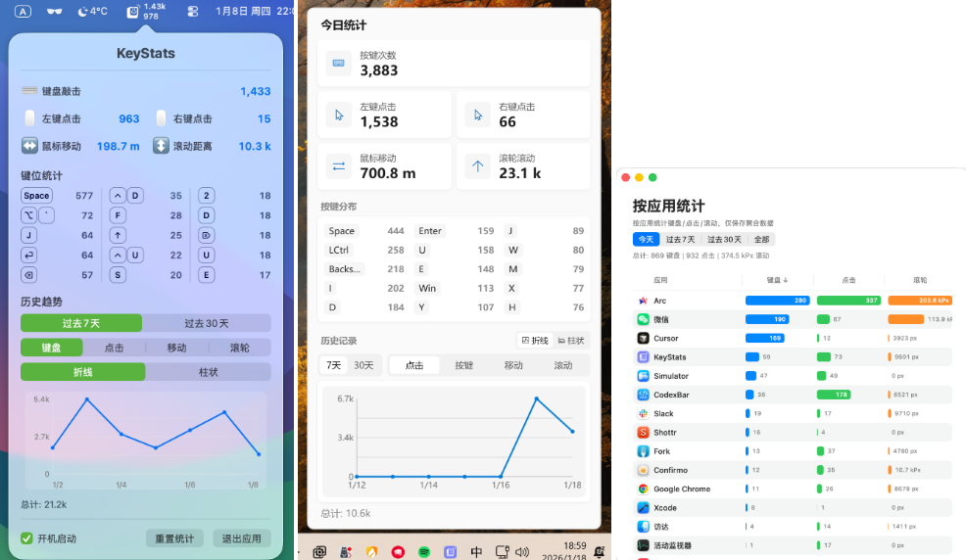
Task: Select the Arc app icon in the list
Action: point(643,301)
